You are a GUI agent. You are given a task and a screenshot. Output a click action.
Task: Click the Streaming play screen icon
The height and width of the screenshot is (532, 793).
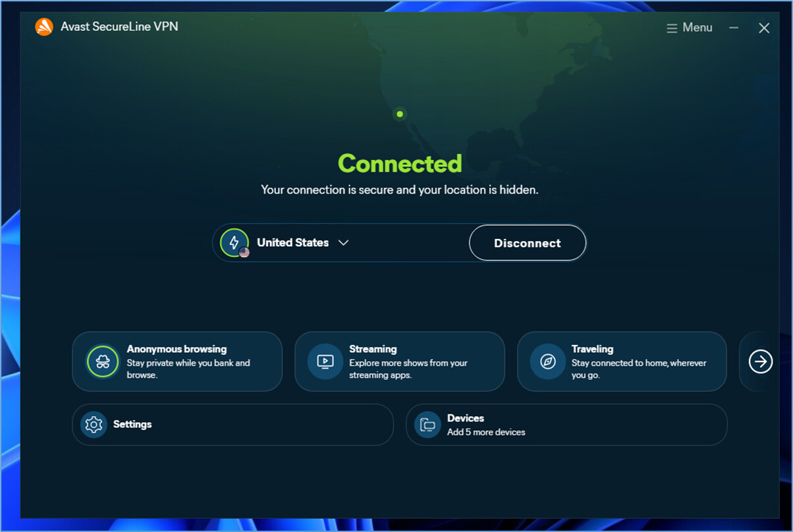(x=325, y=361)
